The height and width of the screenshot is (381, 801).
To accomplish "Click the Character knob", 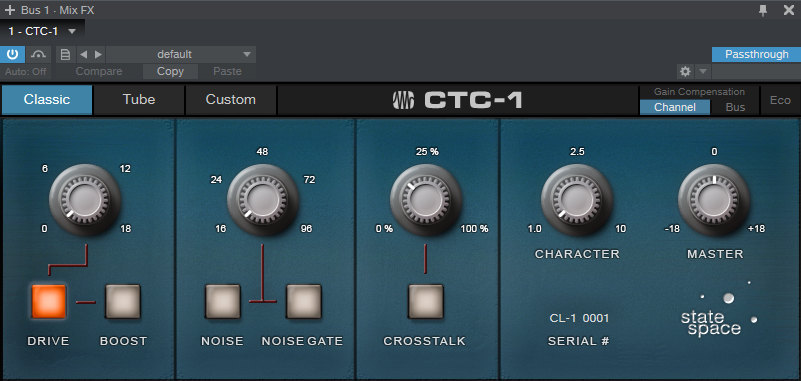I will pyautogui.click(x=577, y=200).
